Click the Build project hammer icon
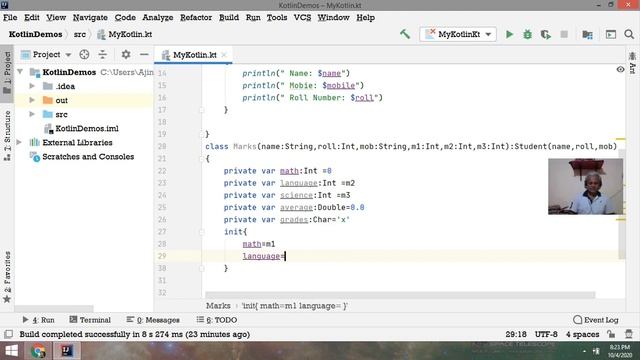 [x=405, y=34]
